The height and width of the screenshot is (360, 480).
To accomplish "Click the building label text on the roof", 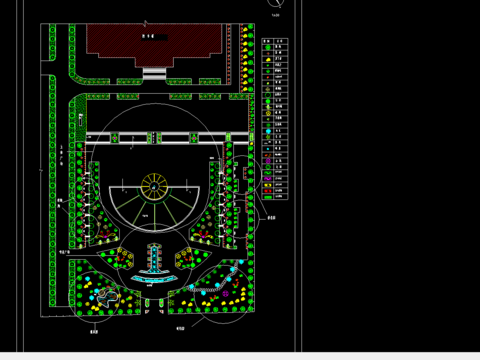I will pyautogui.click(x=148, y=36).
